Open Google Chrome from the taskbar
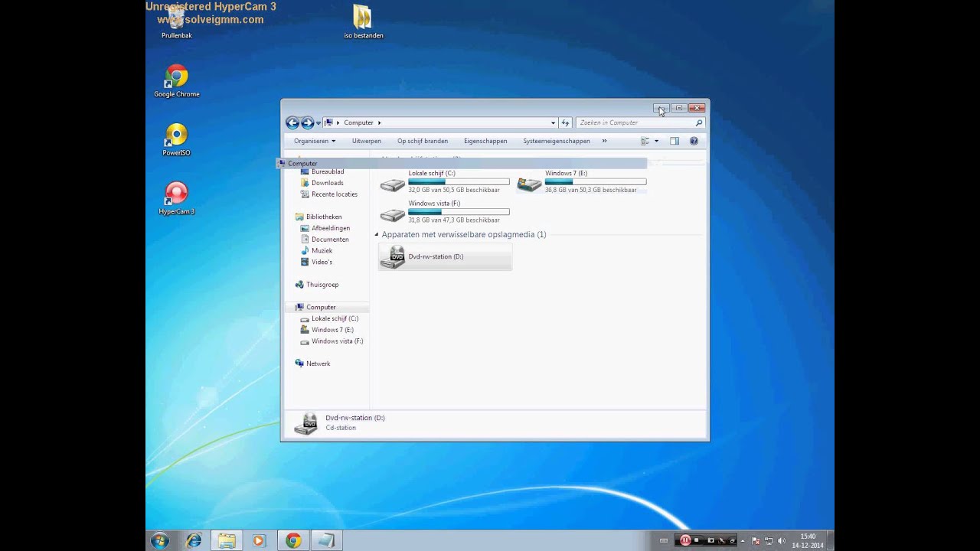 coord(293,540)
